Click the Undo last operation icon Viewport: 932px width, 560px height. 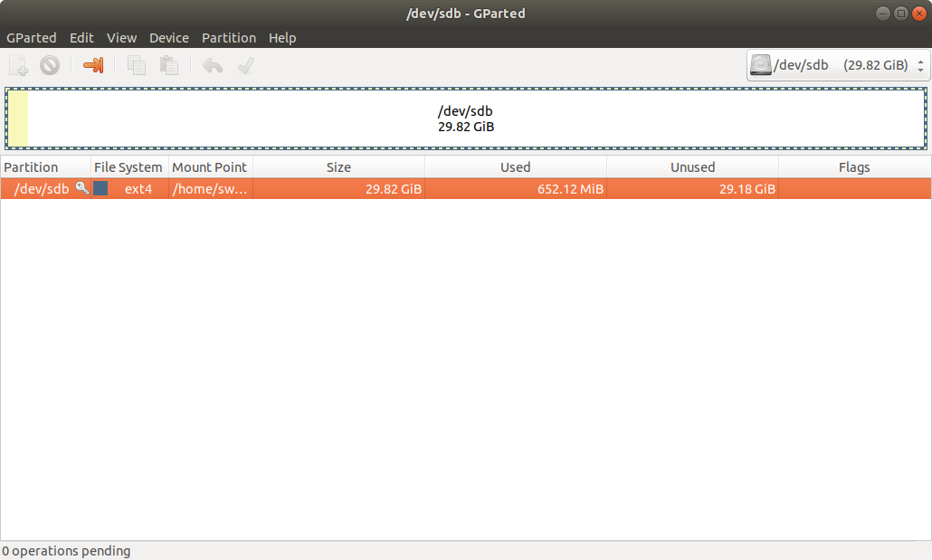tap(213, 65)
